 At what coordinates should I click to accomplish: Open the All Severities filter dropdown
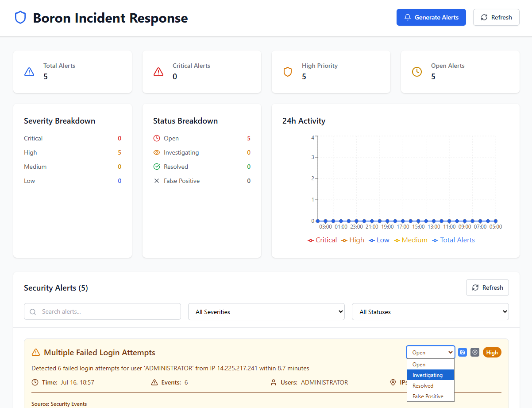coord(266,311)
